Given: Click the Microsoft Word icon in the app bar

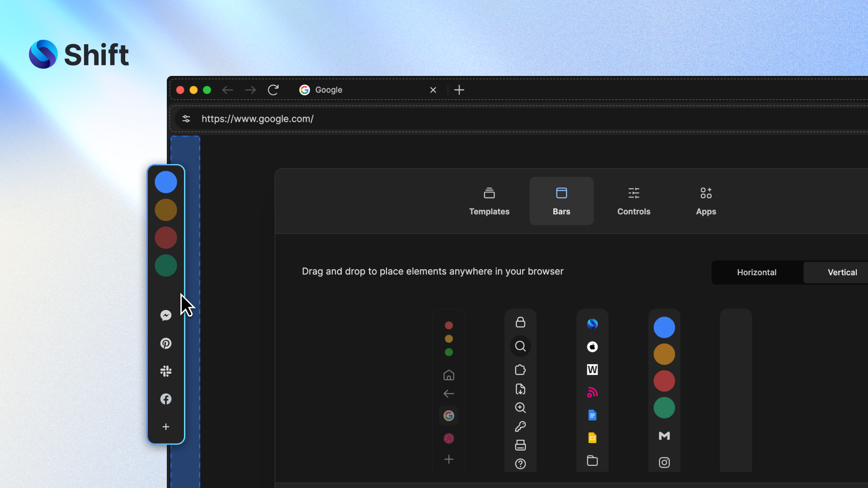Looking at the screenshot, I should point(592,370).
